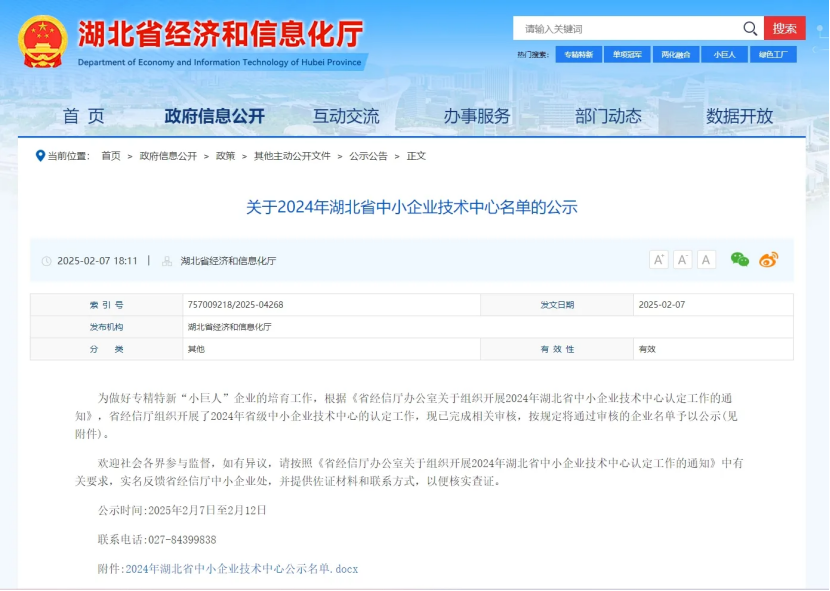Go to 政府信息公开 in the breadcrumb
830x591 pixels.
point(168,156)
